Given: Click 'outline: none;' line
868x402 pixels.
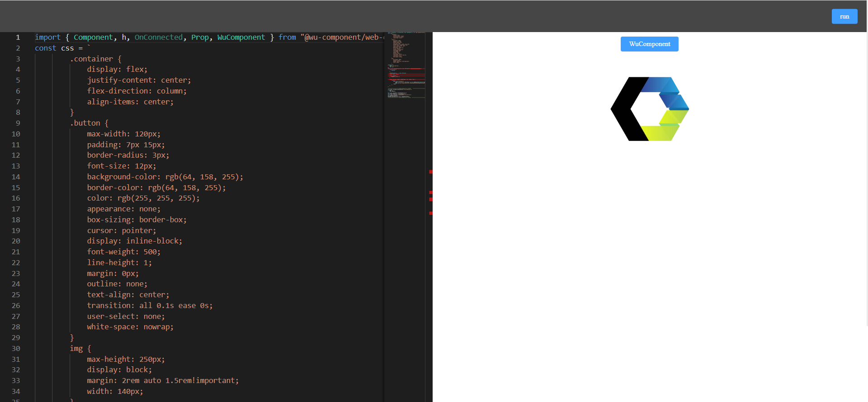Looking at the screenshot, I should click(x=117, y=284).
